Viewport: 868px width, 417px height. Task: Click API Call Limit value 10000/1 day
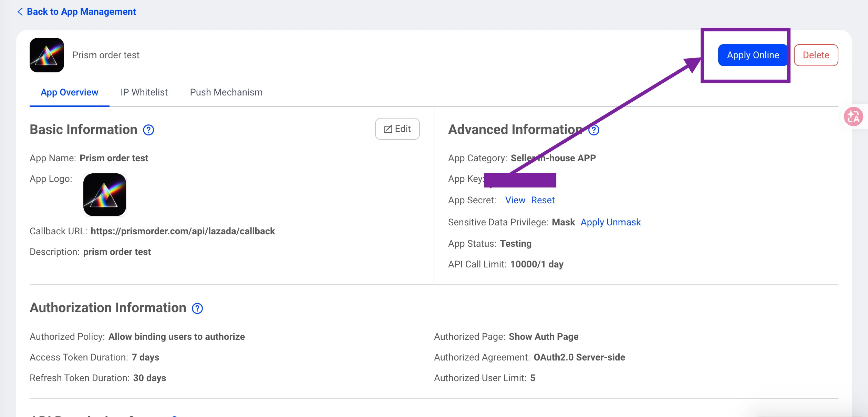537,264
